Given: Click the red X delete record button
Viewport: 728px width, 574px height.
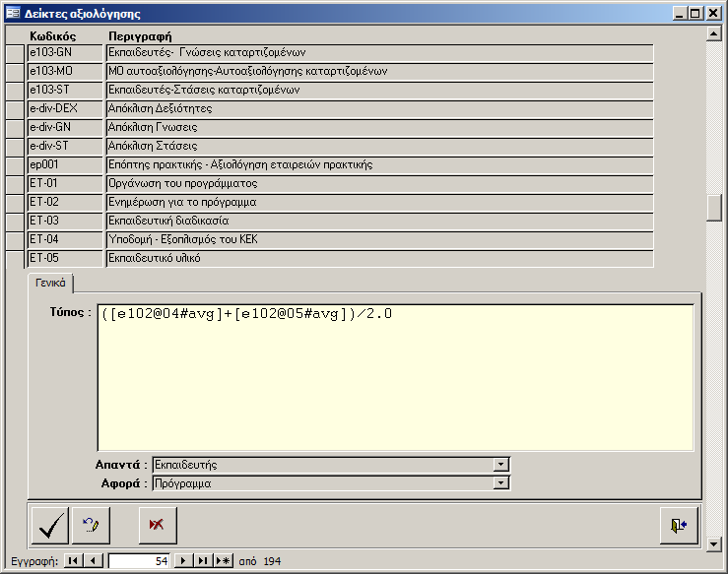Looking at the screenshot, I should click(x=157, y=525).
